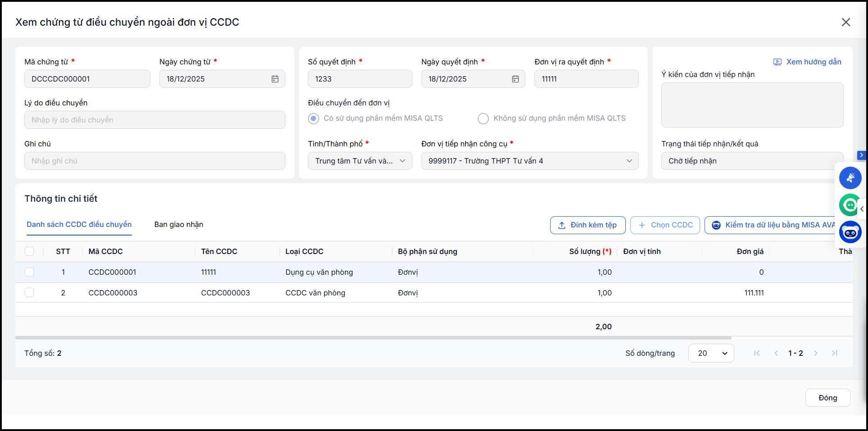Click the Đơn giá value 111.111
The width and height of the screenshot is (868, 431).
coord(754,293)
